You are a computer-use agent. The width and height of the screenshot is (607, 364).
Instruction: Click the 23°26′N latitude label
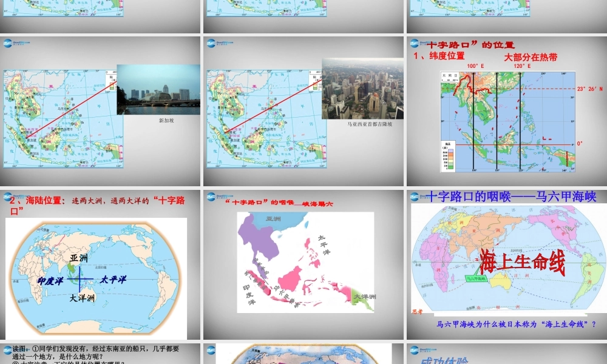click(x=589, y=89)
